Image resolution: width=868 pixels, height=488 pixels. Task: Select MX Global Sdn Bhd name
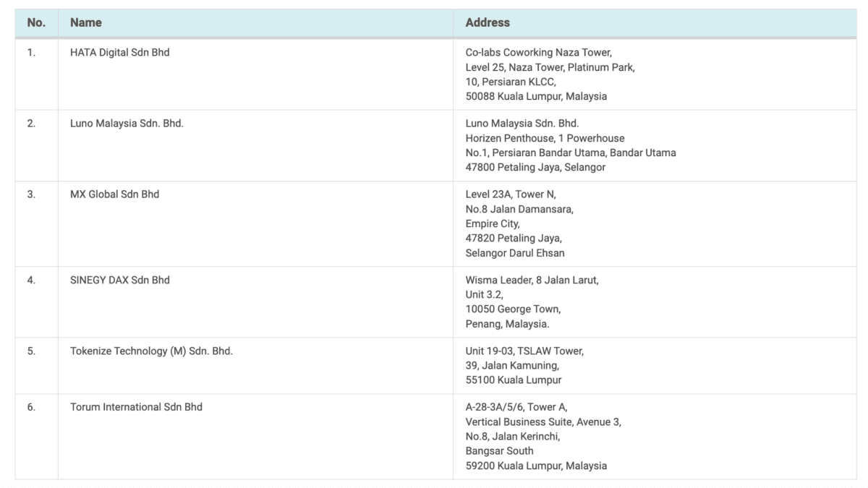[114, 194]
